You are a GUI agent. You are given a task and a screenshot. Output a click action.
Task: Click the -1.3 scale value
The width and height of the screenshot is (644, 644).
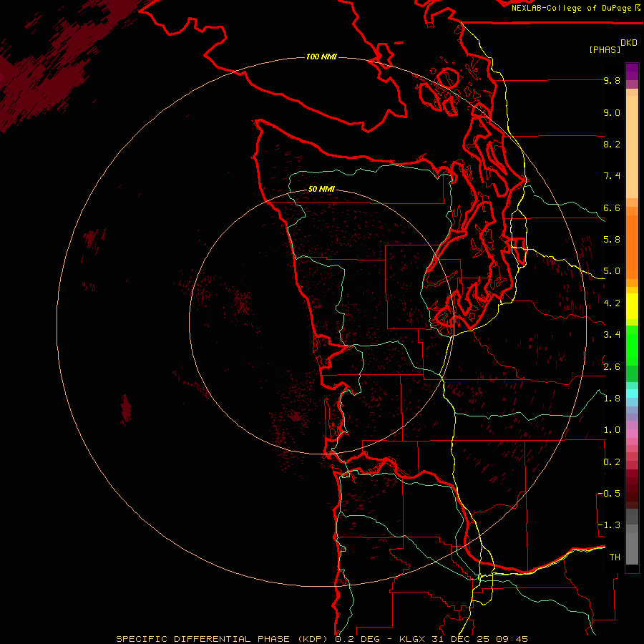[x=609, y=525]
